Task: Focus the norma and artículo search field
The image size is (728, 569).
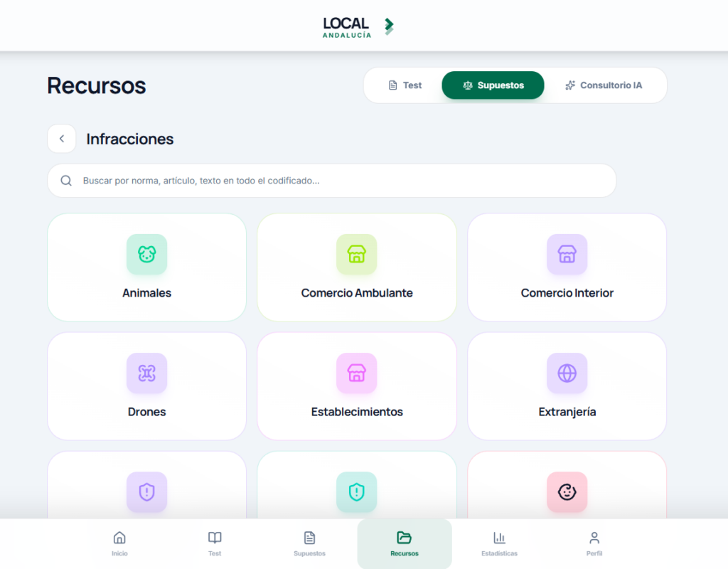Action: pyautogui.click(x=331, y=181)
